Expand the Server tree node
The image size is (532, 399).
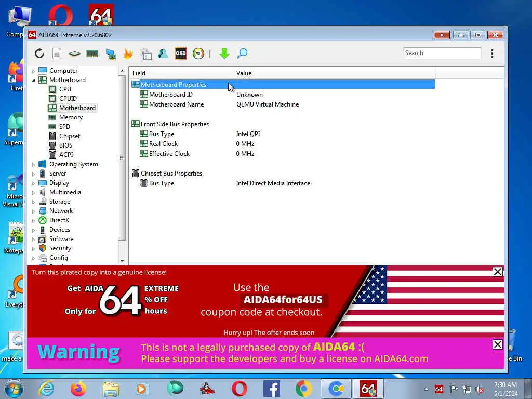pyautogui.click(x=33, y=174)
